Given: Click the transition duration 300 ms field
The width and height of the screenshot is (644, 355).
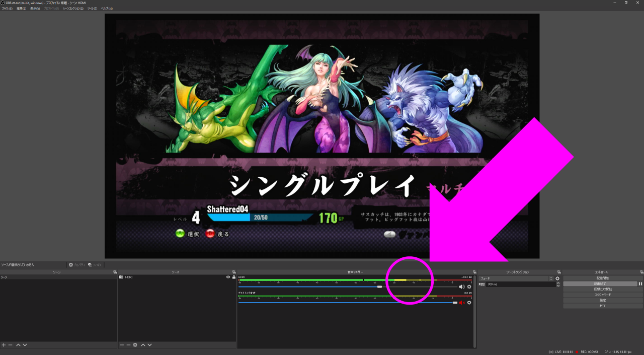Looking at the screenshot, I should pyautogui.click(x=520, y=285).
